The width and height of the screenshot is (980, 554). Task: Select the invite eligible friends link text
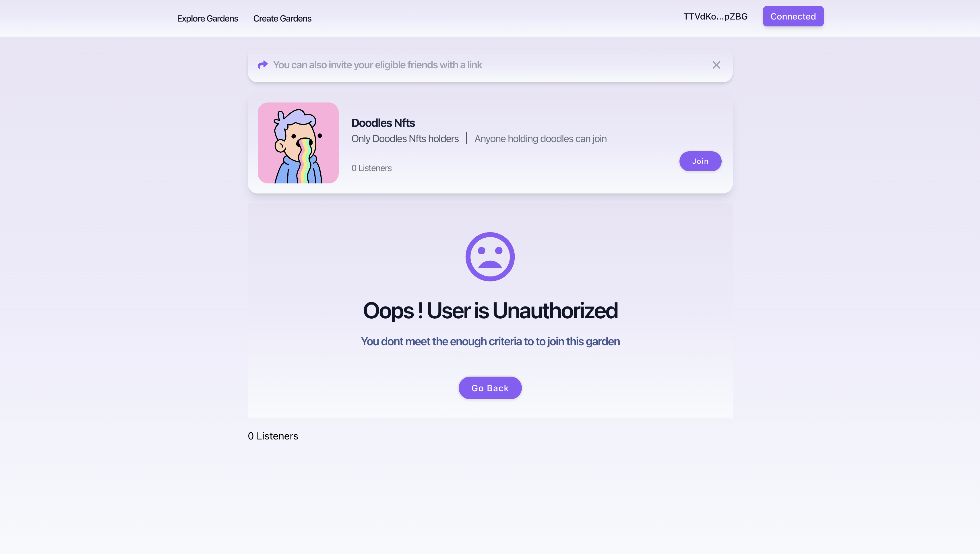point(377,65)
